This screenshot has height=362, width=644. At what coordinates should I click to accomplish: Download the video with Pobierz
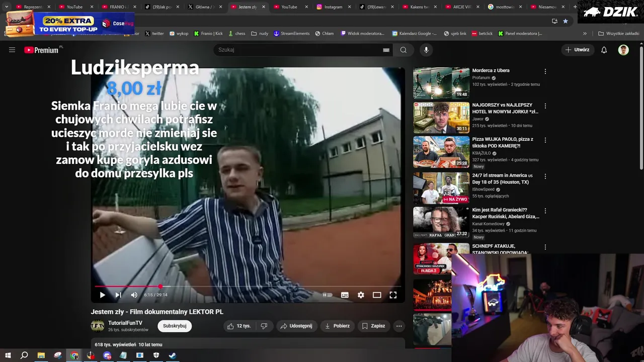337,326
